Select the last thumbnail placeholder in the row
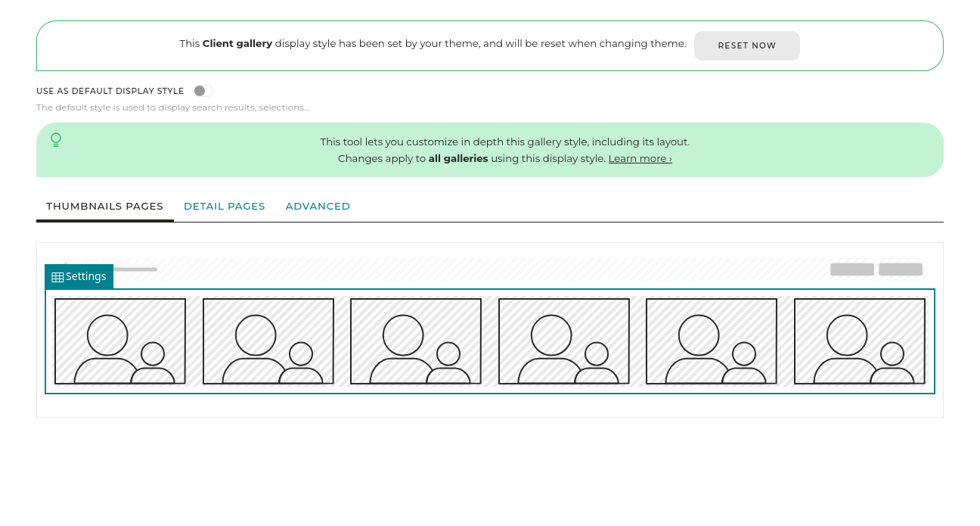This screenshot has width=980, height=526. 859,341
